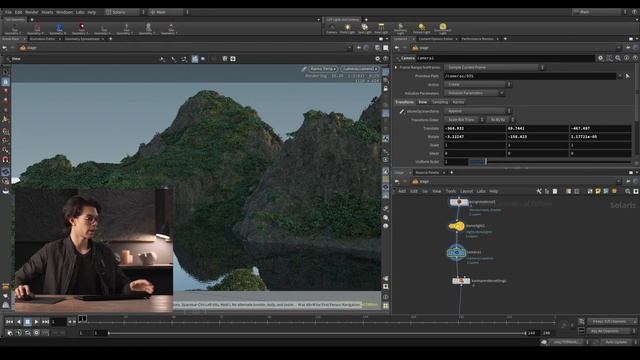640x360 pixels.
Task: Open Scene View display options gear
Action: click(377, 59)
